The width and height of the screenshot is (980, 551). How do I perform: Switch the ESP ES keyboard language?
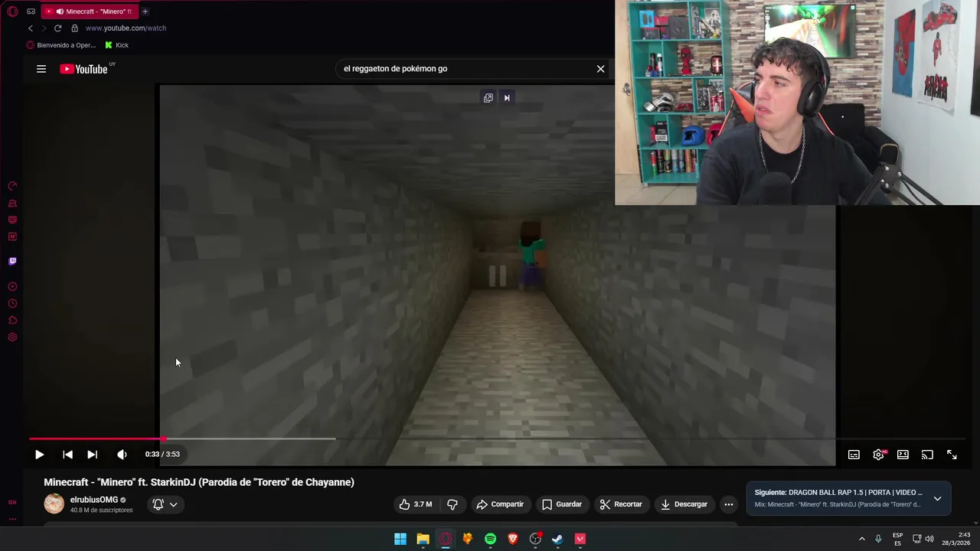897,539
